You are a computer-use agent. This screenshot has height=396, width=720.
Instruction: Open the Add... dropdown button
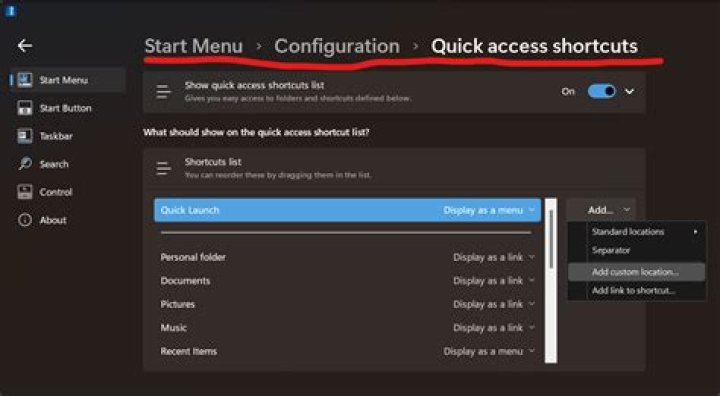coord(601,210)
